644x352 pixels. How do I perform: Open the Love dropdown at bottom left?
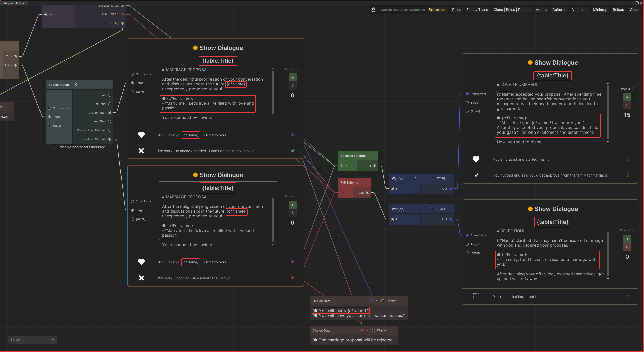click(32, 340)
